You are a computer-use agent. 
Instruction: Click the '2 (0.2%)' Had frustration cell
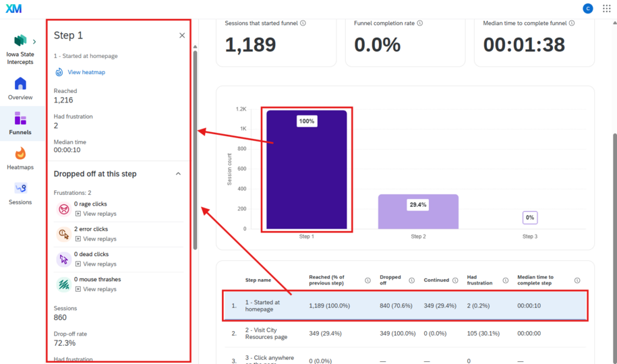click(x=478, y=306)
